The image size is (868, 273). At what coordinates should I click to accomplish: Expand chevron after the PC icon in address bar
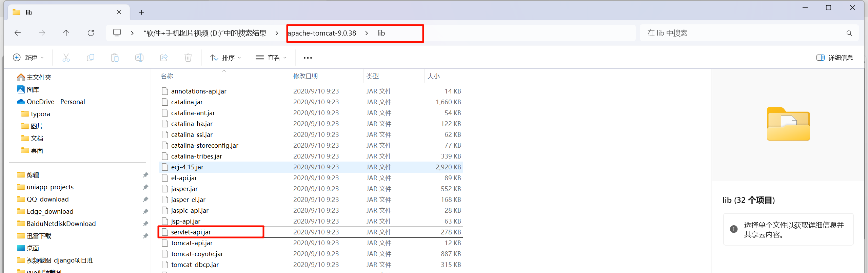tap(132, 33)
